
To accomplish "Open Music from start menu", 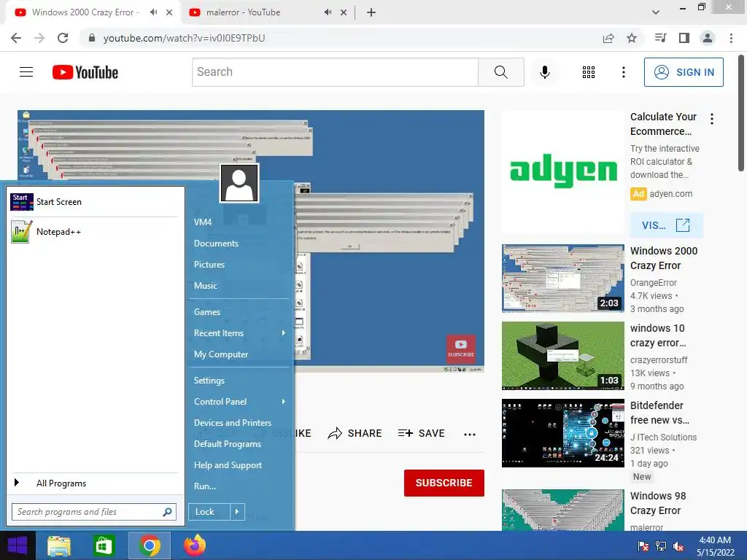I will coord(205,286).
